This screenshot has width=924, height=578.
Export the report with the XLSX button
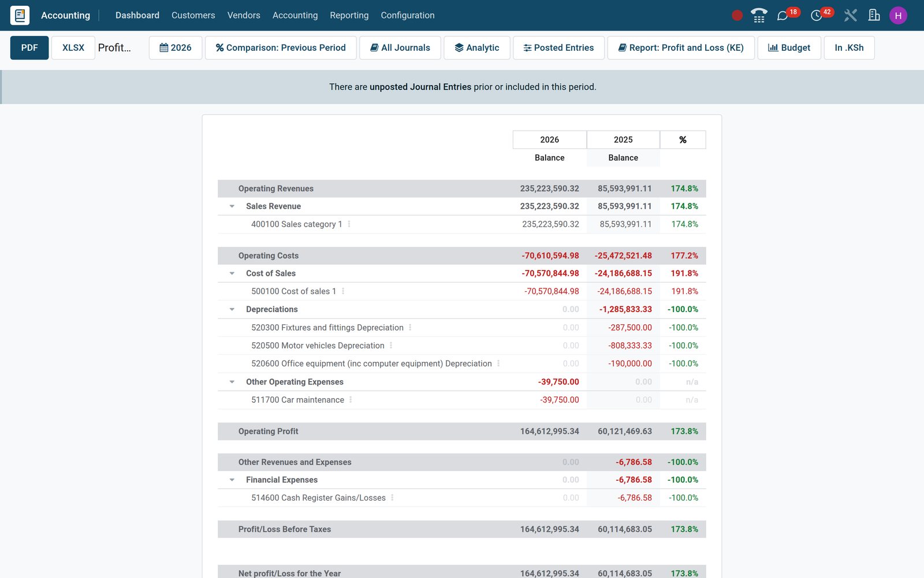[73, 48]
